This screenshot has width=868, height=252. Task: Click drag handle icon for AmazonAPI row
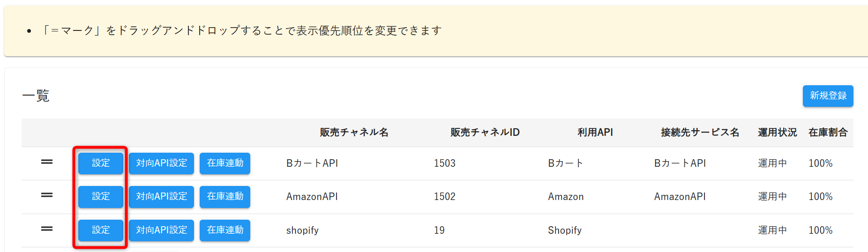pyautogui.click(x=47, y=195)
